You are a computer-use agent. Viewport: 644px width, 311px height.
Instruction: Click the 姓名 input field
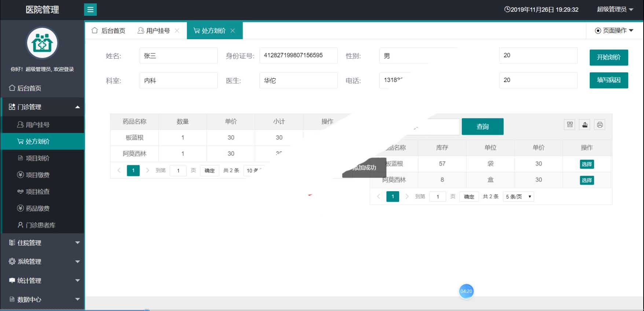pyautogui.click(x=178, y=56)
